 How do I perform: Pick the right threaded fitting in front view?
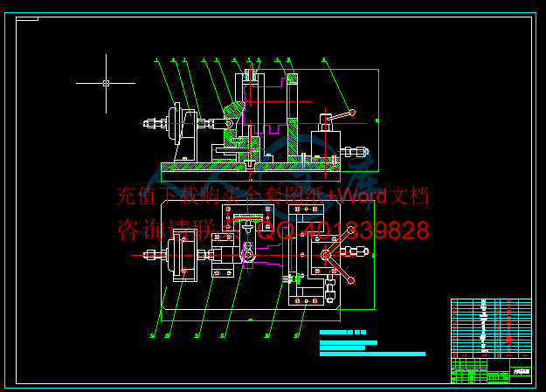354,151
